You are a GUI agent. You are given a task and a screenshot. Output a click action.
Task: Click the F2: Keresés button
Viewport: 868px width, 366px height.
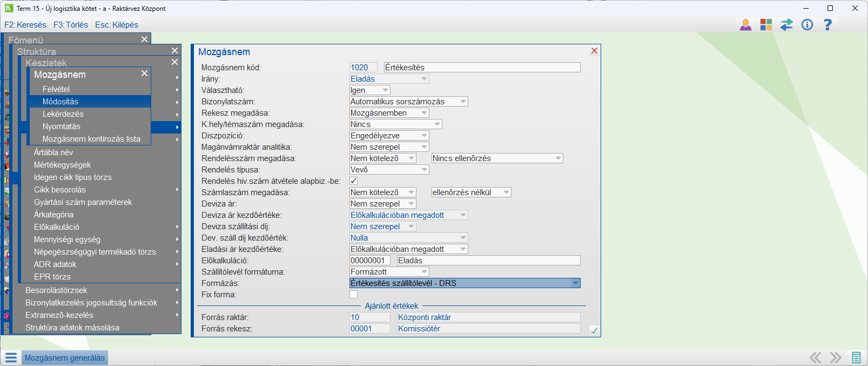tap(25, 25)
